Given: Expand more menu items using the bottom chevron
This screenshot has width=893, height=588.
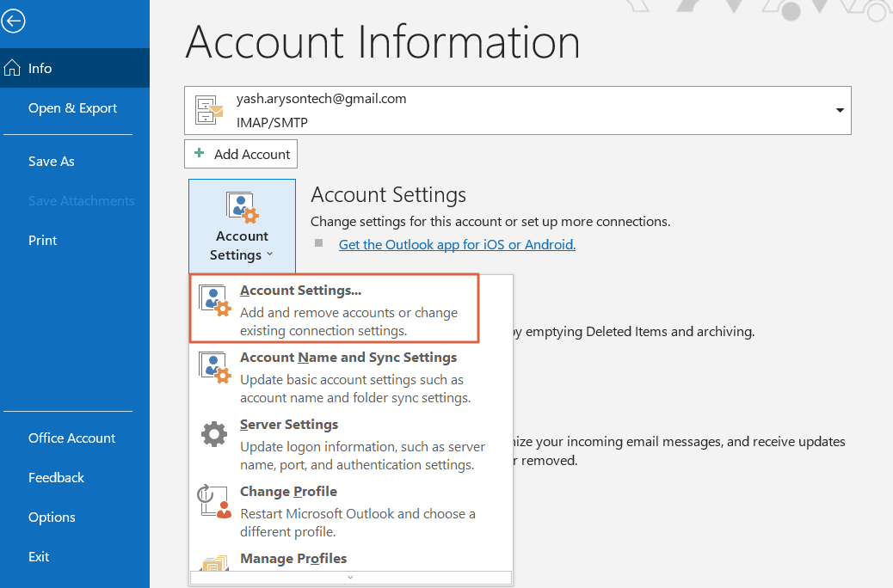Looking at the screenshot, I should point(350,577).
